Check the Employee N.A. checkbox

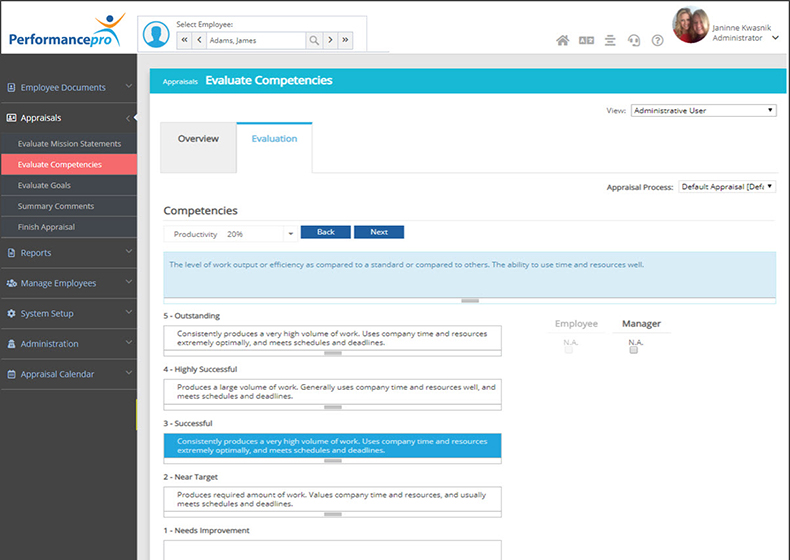569,350
